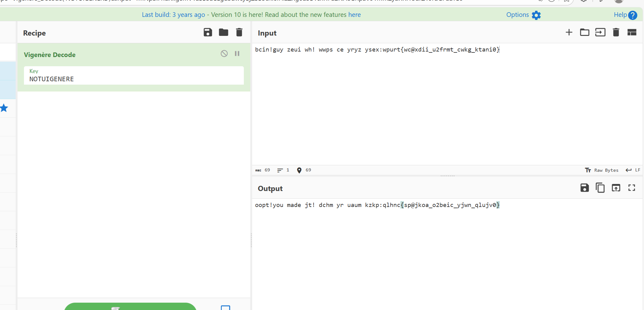The height and width of the screenshot is (310, 644).
Task: Open LF end-of-line sequence selector
Action: [633, 170]
